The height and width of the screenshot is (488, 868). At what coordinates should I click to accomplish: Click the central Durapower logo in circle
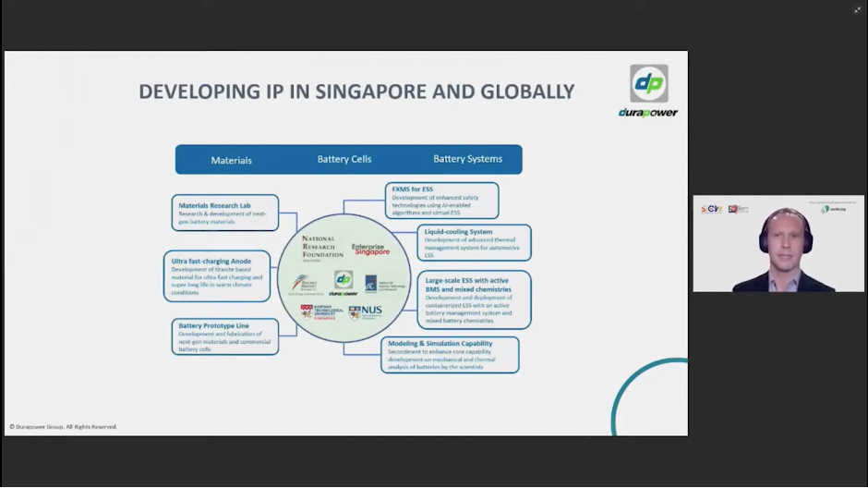point(344,282)
